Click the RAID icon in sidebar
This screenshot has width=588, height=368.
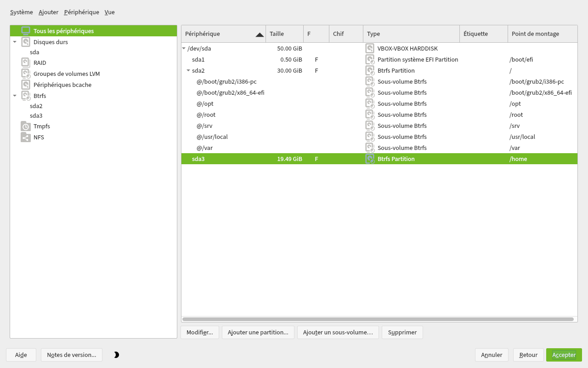26,63
